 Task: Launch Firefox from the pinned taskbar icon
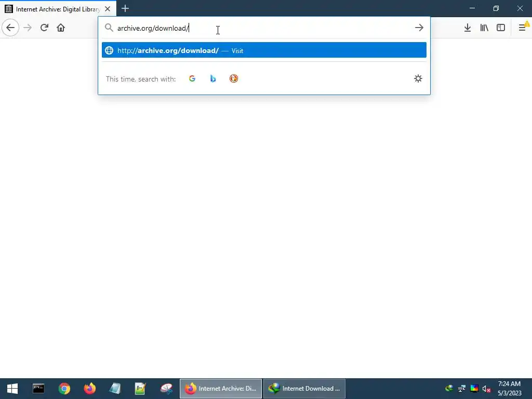pyautogui.click(x=89, y=389)
